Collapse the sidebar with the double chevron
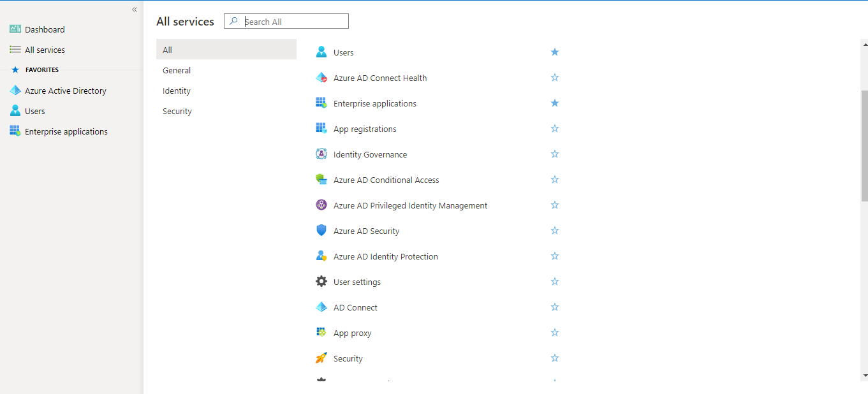Viewport: 868px width, 394px height. (135, 10)
